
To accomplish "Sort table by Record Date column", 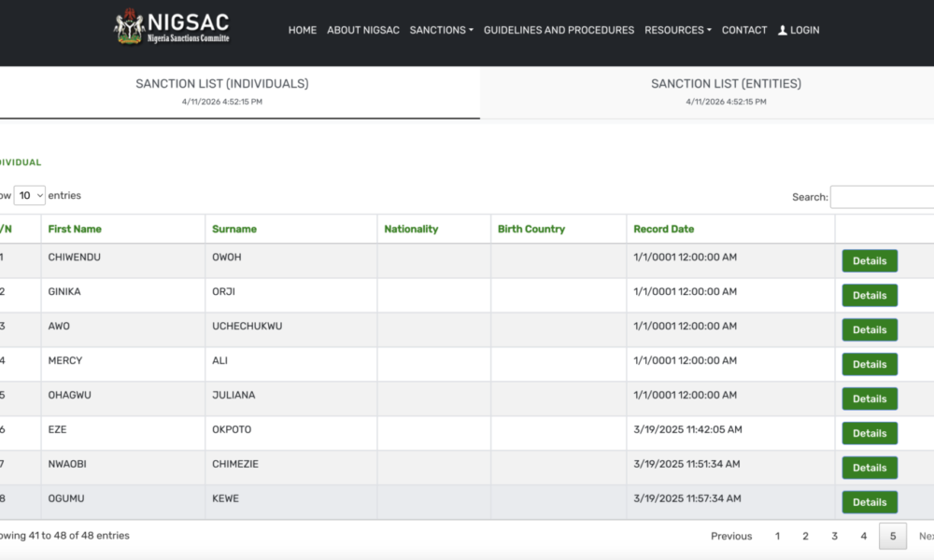I will tap(663, 229).
